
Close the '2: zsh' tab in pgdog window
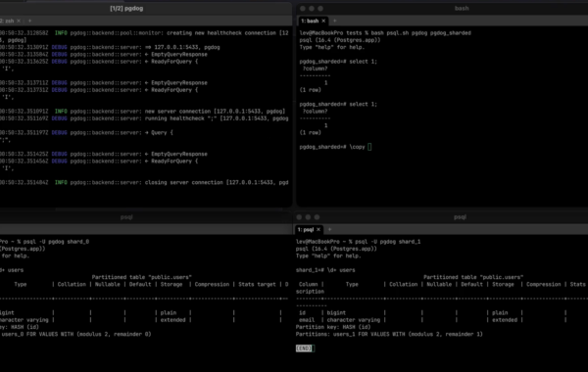click(19, 21)
